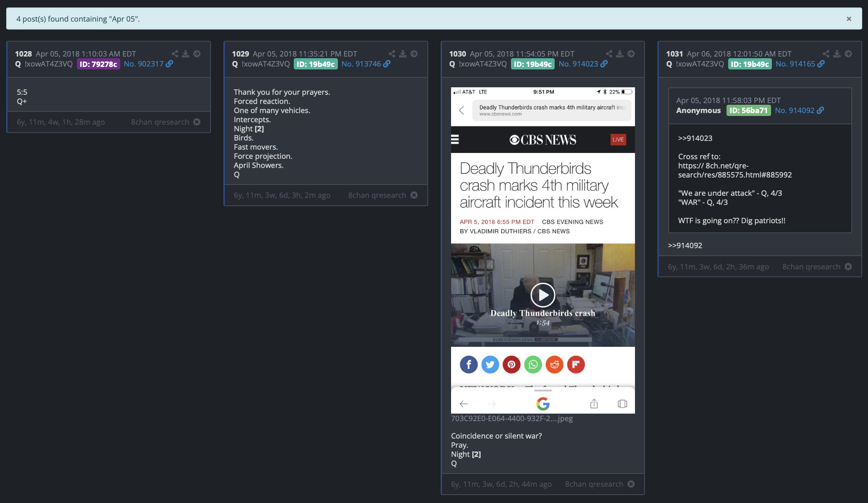Click 8chan qresearch label on post 1031
868x503 pixels.
point(811,266)
